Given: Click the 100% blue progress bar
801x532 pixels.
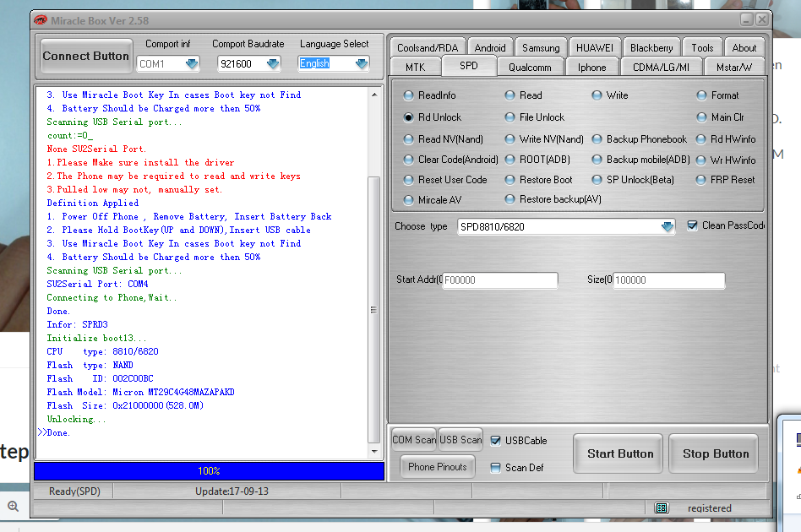Looking at the screenshot, I should 209,470.
